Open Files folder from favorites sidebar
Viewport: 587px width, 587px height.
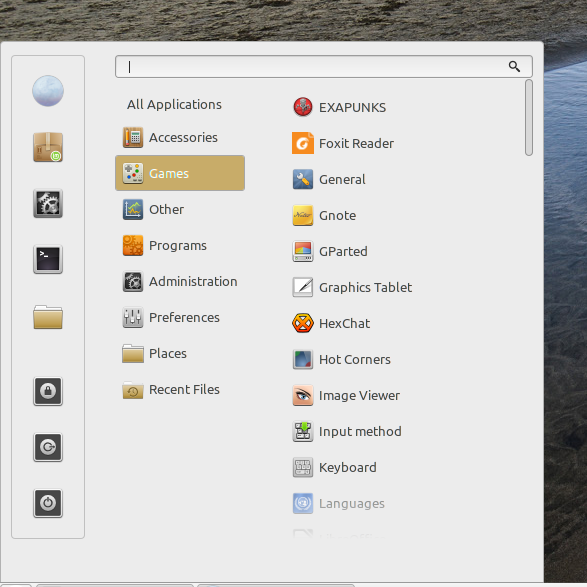(48, 317)
